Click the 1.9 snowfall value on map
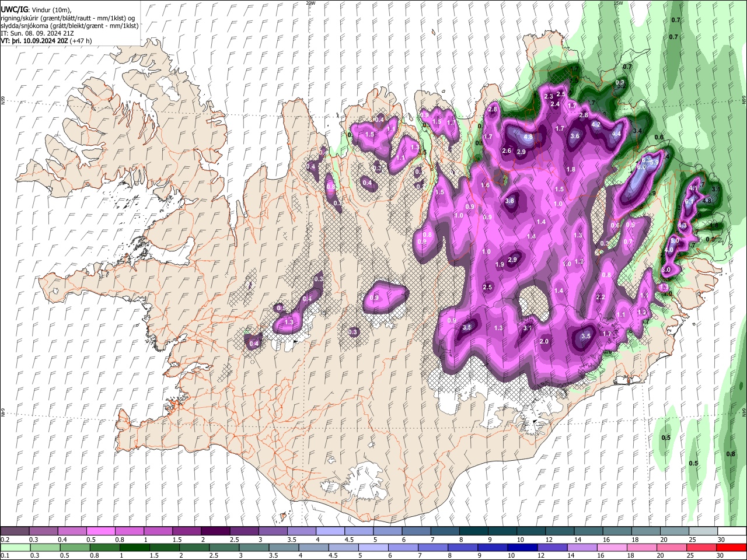747x560 pixels. click(500, 264)
